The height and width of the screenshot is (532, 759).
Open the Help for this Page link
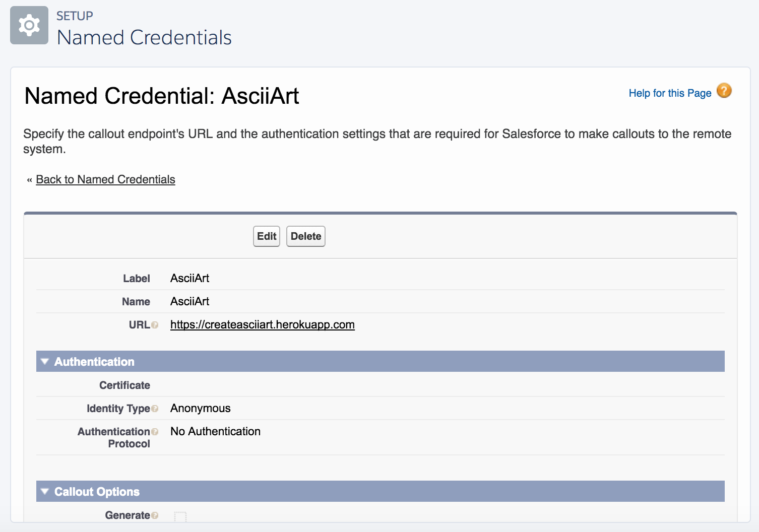[669, 93]
